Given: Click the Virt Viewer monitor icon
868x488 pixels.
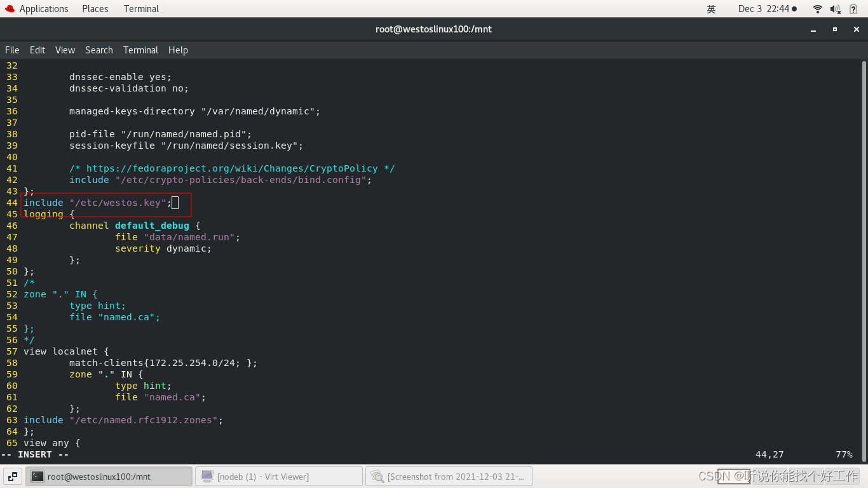Looking at the screenshot, I should [207, 477].
